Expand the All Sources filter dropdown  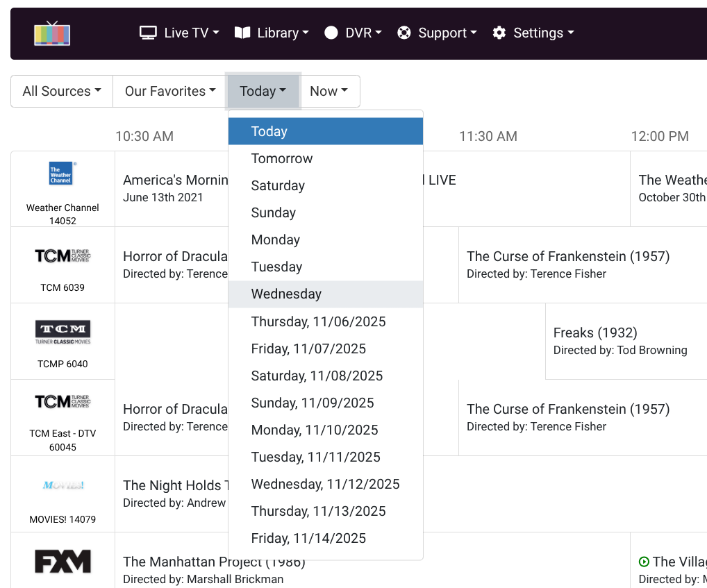(62, 91)
